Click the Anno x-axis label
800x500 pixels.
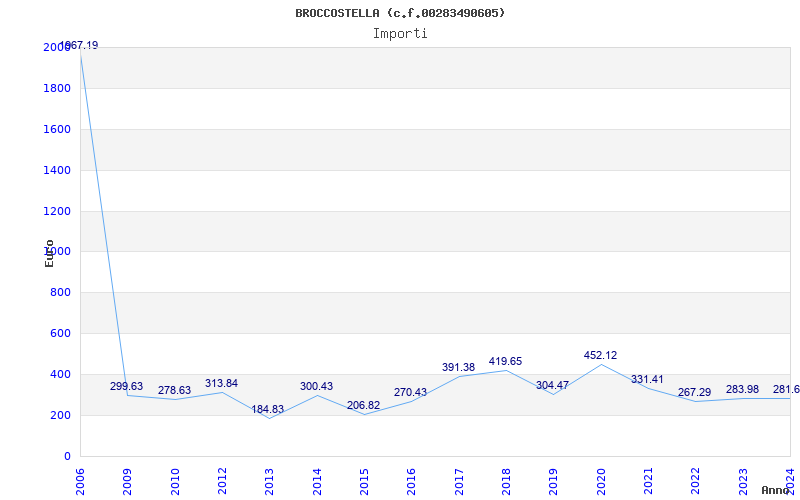coord(776,490)
